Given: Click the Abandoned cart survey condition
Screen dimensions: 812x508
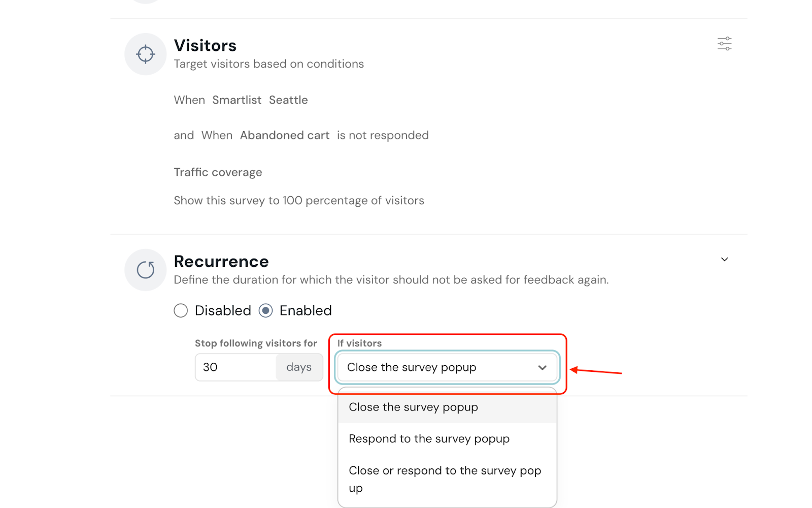Looking at the screenshot, I should (x=285, y=136).
